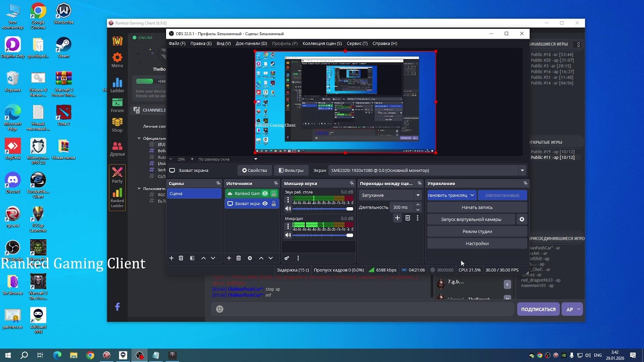Image resolution: width=644 pixels, height=362 pixels.
Task: Open the AP game mode dropdown
Action: 573,309
